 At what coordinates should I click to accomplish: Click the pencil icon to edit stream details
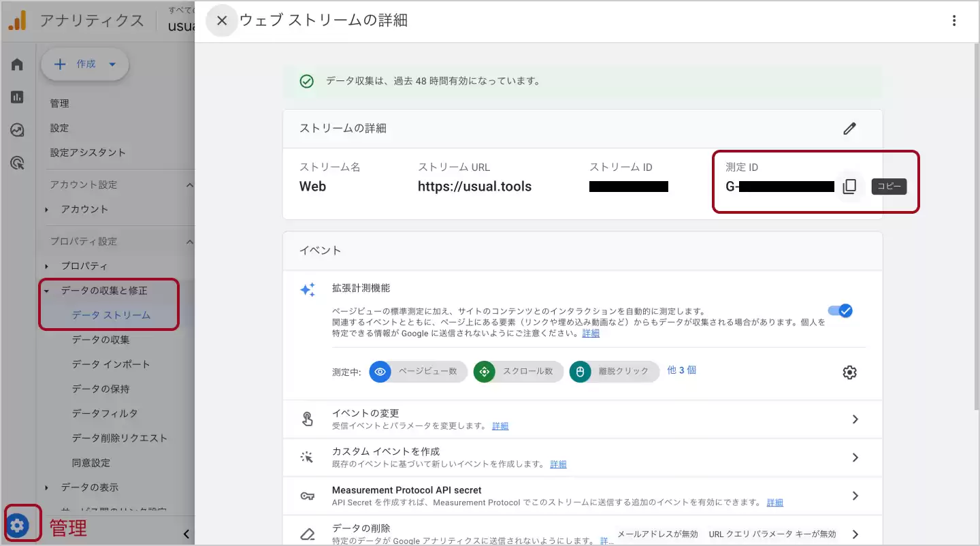(849, 129)
